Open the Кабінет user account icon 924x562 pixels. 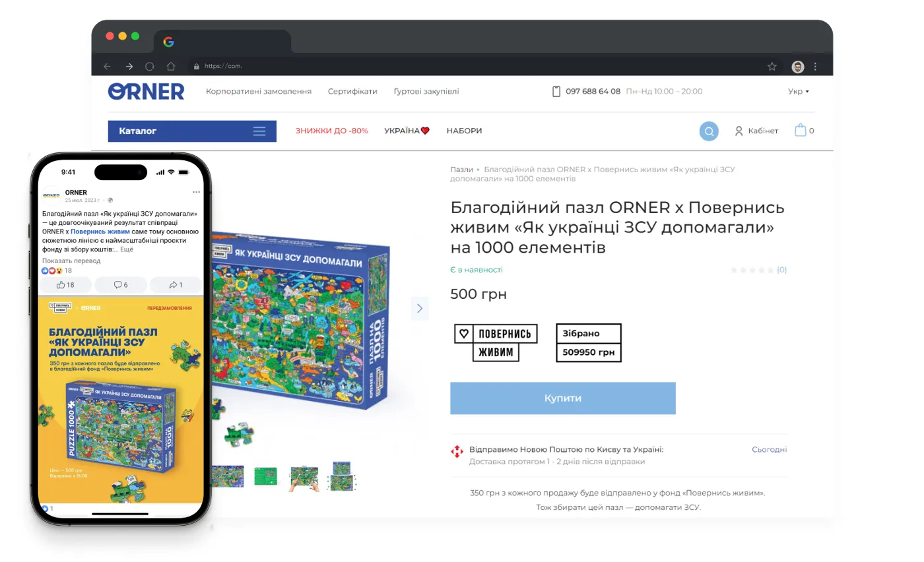pos(739,131)
